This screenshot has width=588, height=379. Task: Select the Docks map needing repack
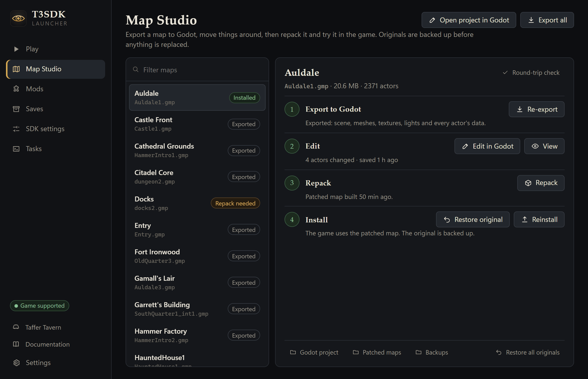coord(197,203)
